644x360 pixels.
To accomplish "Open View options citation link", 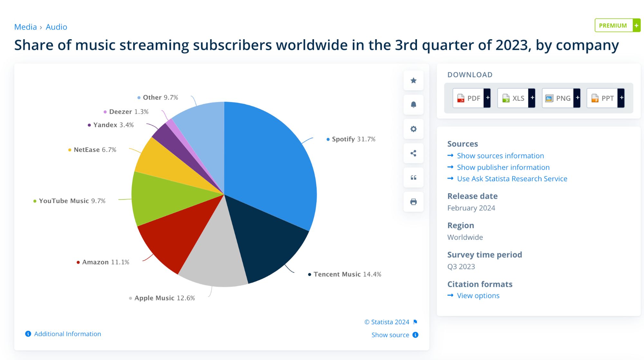I will pyautogui.click(x=478, y=296).
